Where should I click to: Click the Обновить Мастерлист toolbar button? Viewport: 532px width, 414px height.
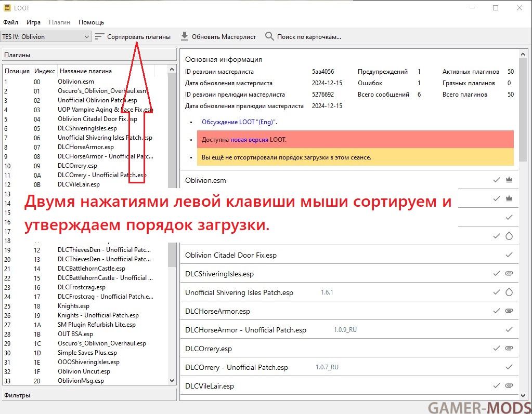click(x=218, y=36)
